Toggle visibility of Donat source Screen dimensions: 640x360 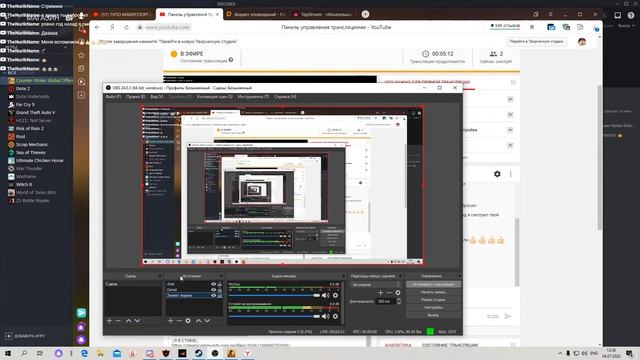pos(213,290)
